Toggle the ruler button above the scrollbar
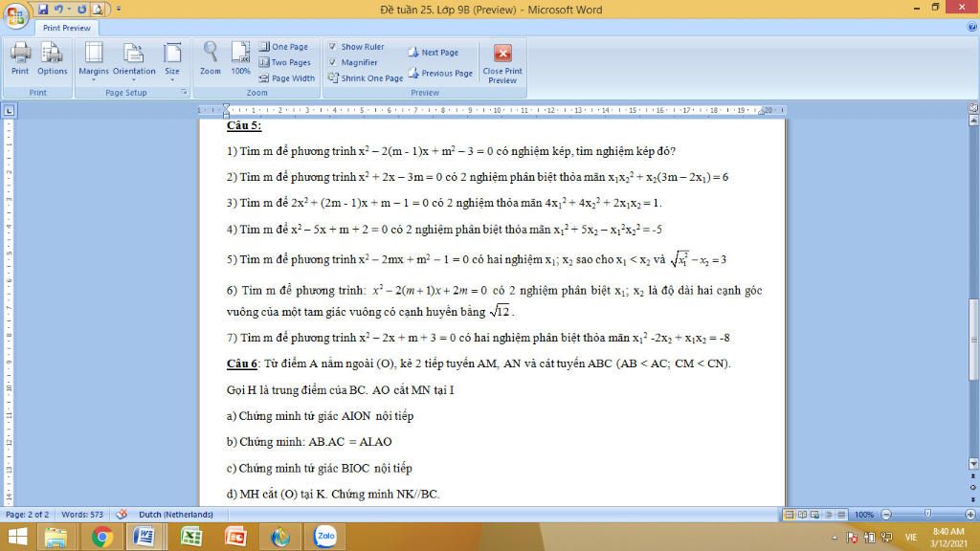The height and width of the screenshot is (551, 980). 973,107
